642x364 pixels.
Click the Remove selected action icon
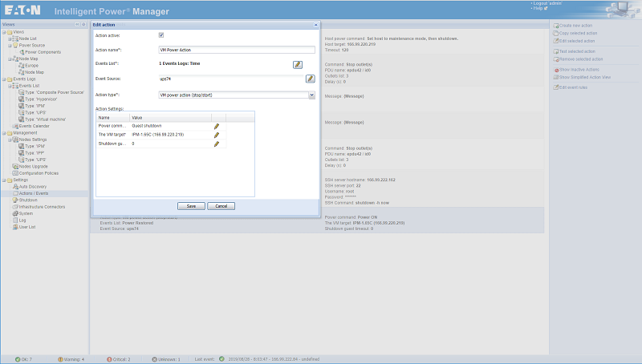coord(555,59)
